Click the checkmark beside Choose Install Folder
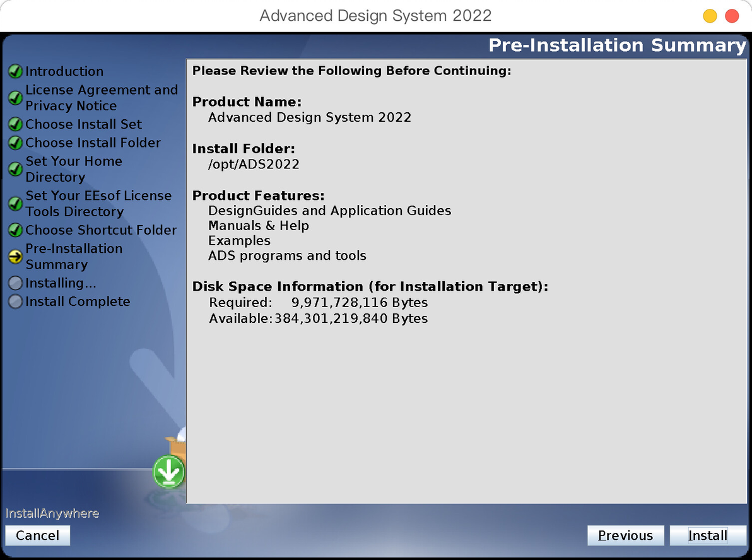Image resolution: width=752 pixels, height=560 pixels. [15, 143]
